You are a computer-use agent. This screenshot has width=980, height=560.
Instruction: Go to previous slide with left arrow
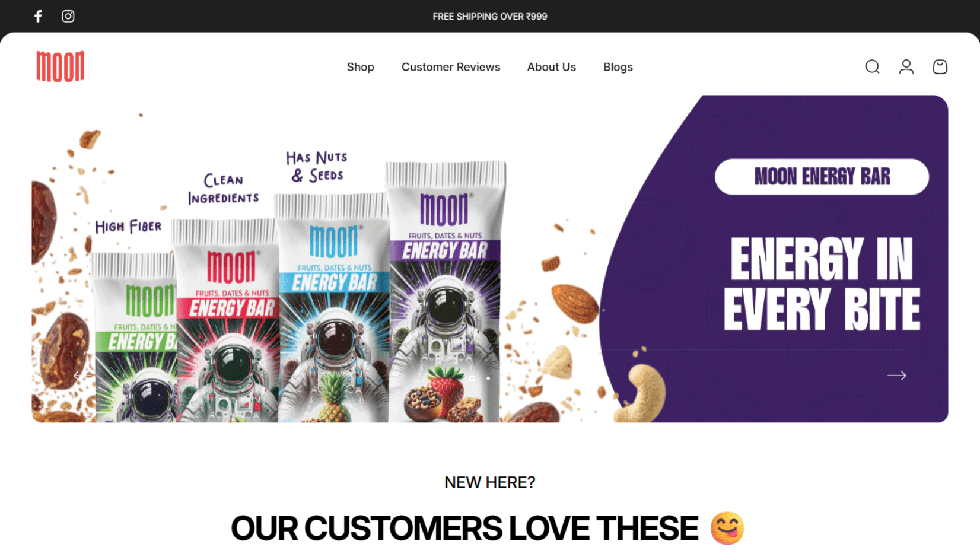83,376
